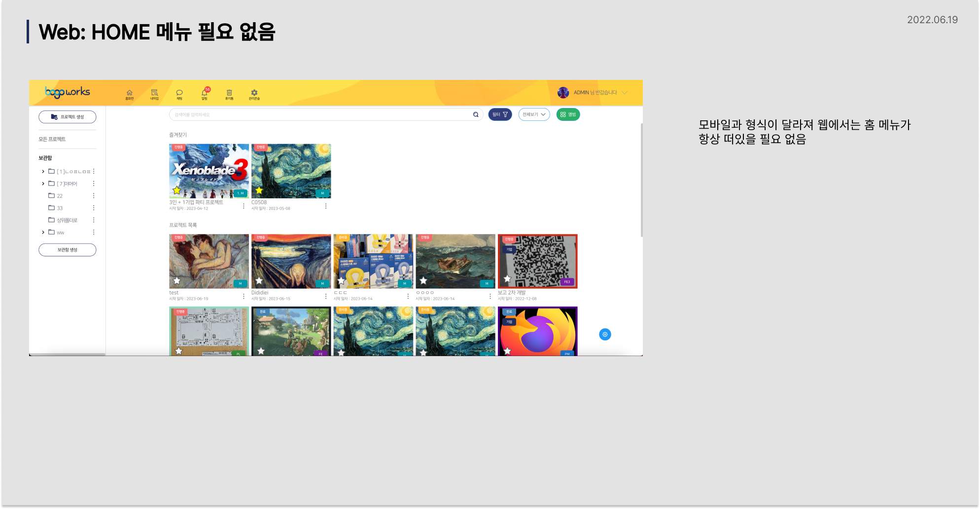Click the FE3 badge on QR project
The height and width of the screenshot is (509, 980).
point(567,282)
